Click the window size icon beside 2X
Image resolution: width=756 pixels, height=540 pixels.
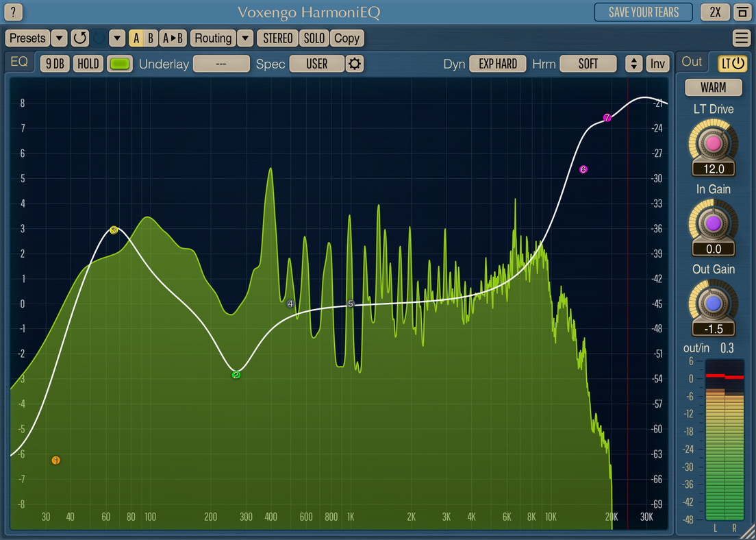point(742,12)
